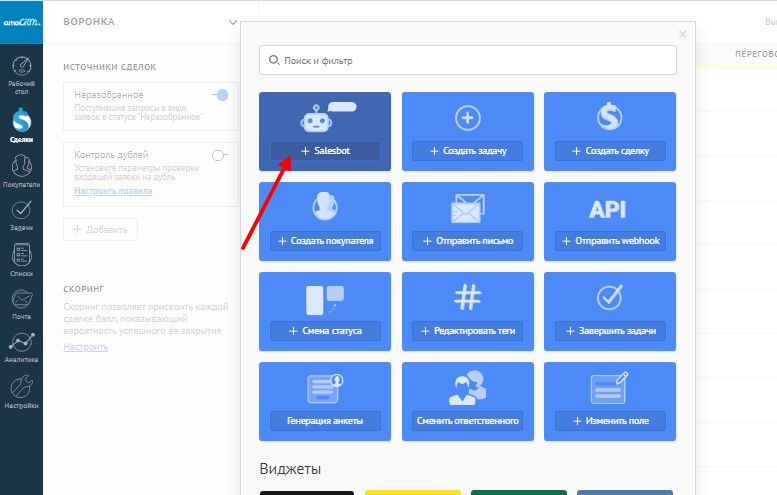Click the Поиск и фильтр search field
Image resolution: width=777 pixels, height=495 pixels.
click(x=468, y=60)
